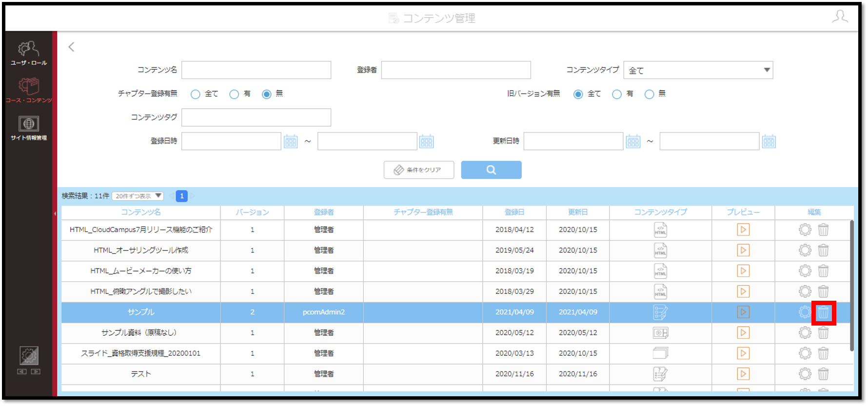
Task: Preview HTML_オーサリングツール作成 content
Action: pyautogui.click(x=743, y=251)
